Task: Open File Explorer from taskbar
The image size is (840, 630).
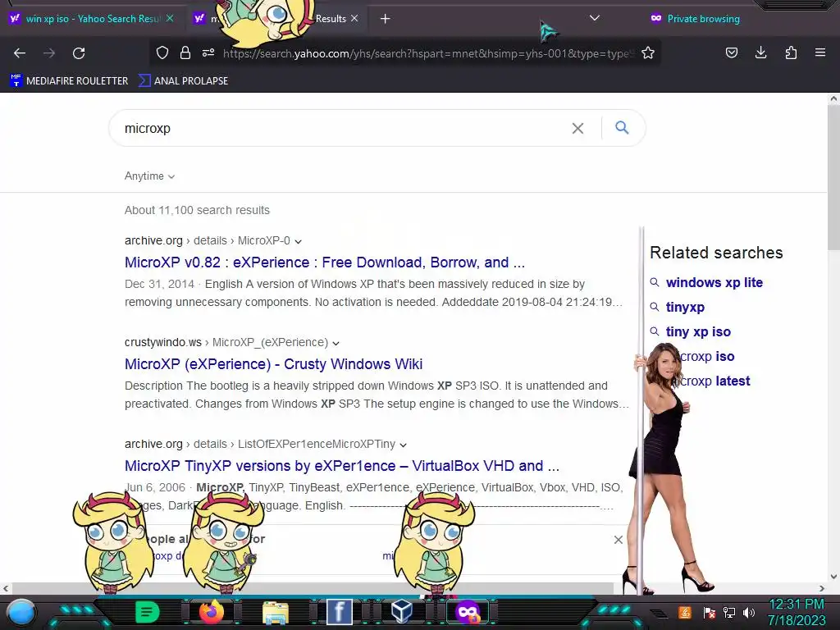Action: click(x=276, y=612)
